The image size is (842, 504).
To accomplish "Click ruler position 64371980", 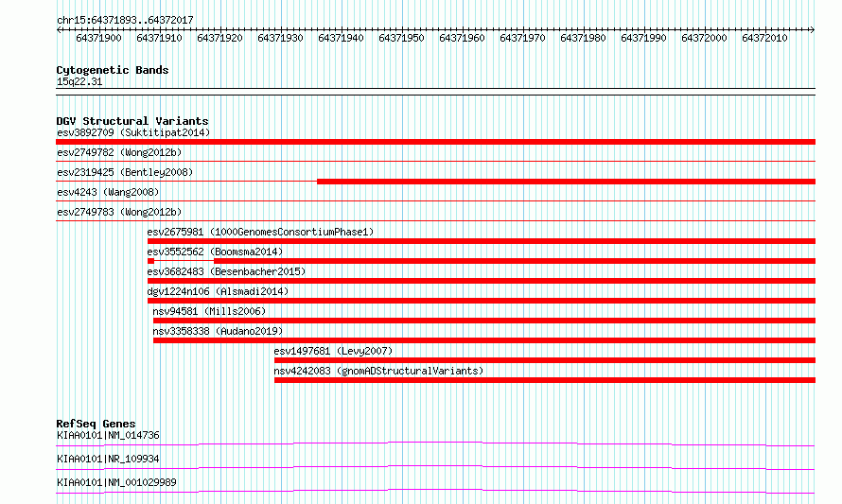I will click(583, 38).
